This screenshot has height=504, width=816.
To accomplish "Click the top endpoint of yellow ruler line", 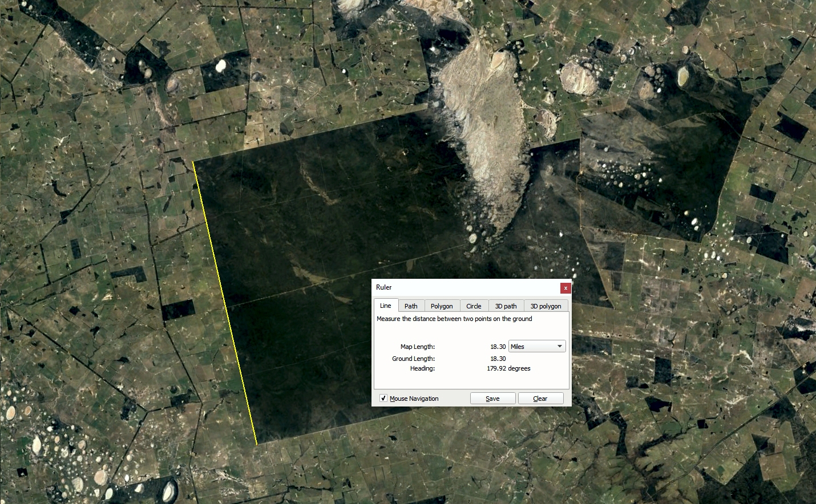I will 194,162.
